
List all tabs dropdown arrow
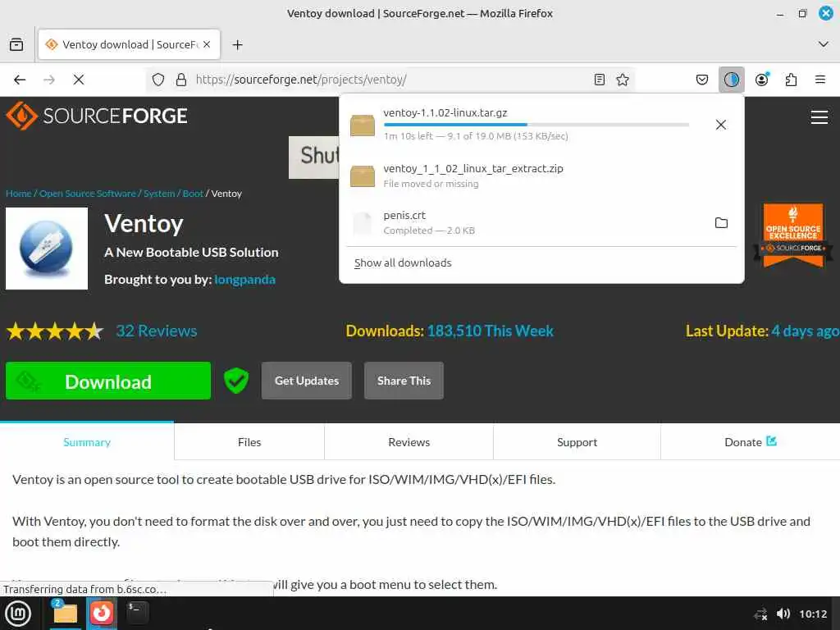(x=824, y=44)
